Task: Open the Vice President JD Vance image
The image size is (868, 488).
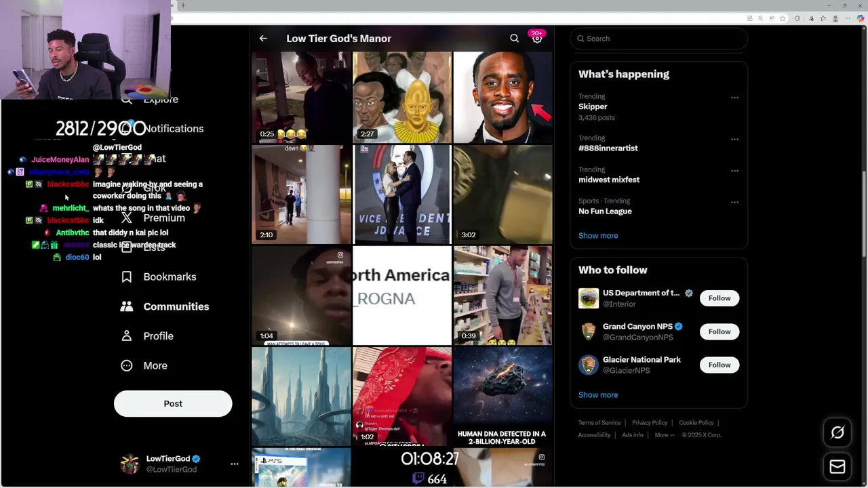Action: point(402,194)
